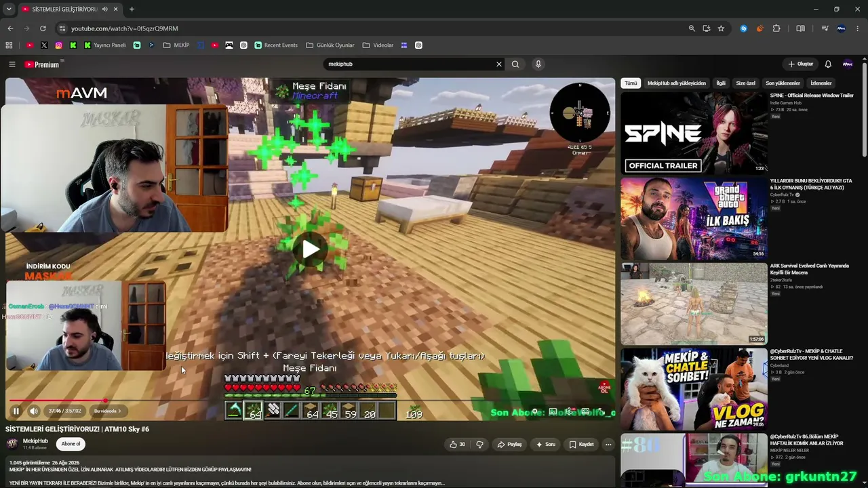
Task: Open the SPINE Official Trailer thumbnail
Action: pos(694,133)
